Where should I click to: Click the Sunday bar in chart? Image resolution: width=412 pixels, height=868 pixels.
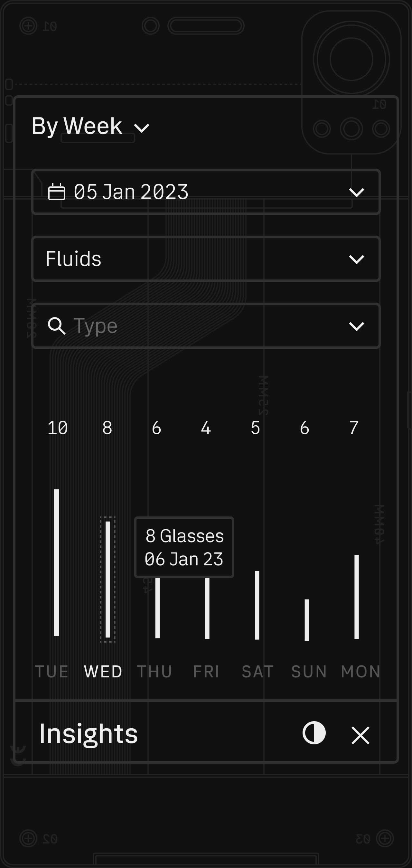307,620
